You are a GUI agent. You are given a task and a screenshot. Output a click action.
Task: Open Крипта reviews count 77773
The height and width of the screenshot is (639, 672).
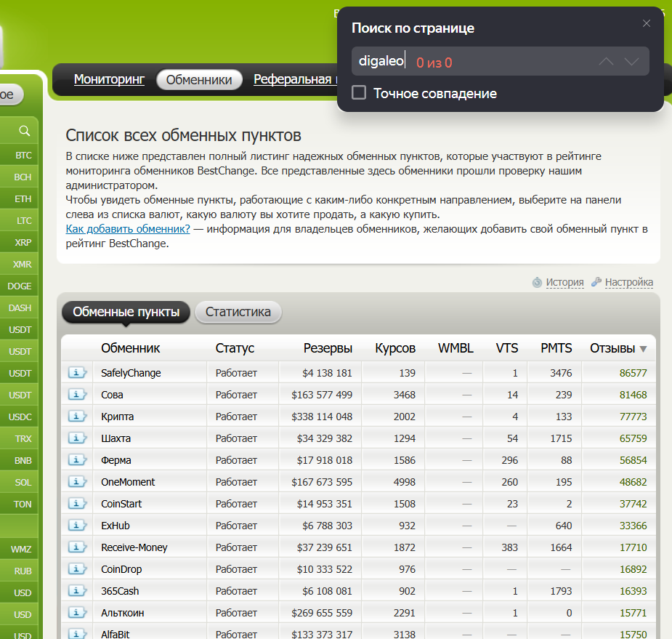point(633,417)
